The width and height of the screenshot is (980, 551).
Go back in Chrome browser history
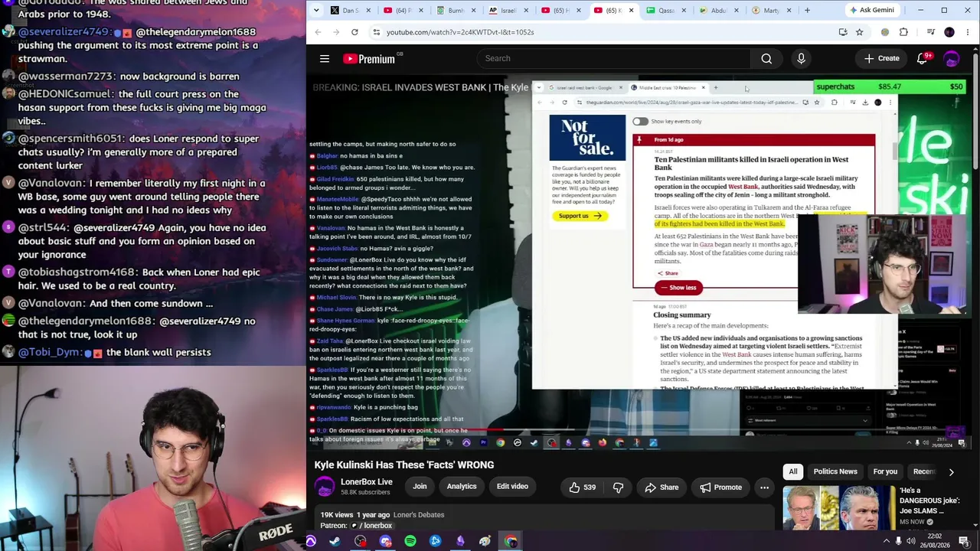(x=318, y=32)
